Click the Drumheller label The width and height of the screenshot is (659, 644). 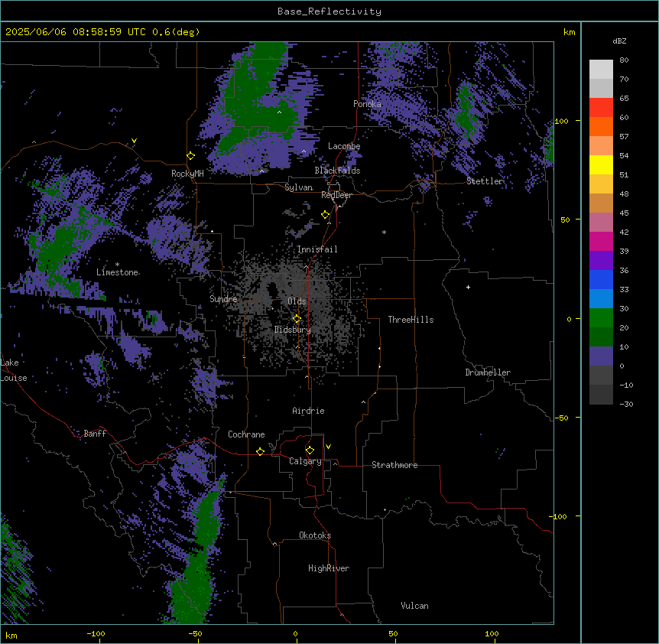pos(488,372)
